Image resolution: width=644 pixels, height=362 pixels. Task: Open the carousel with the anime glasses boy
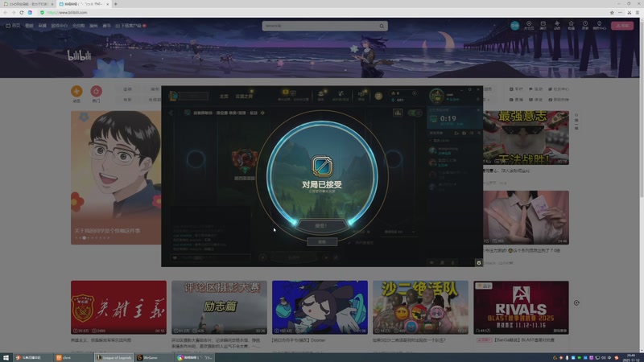pyautogui.click(x=116, y=177)
